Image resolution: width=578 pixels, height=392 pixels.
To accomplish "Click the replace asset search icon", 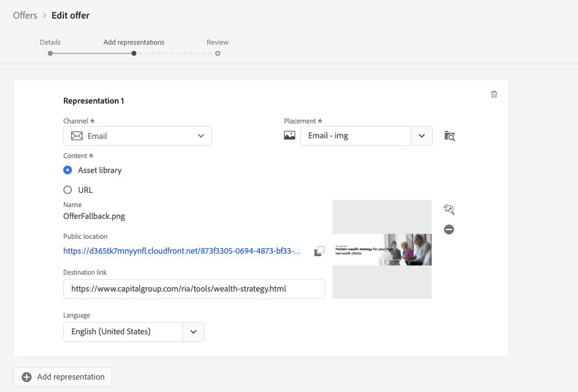I will (x=449, y=210).
